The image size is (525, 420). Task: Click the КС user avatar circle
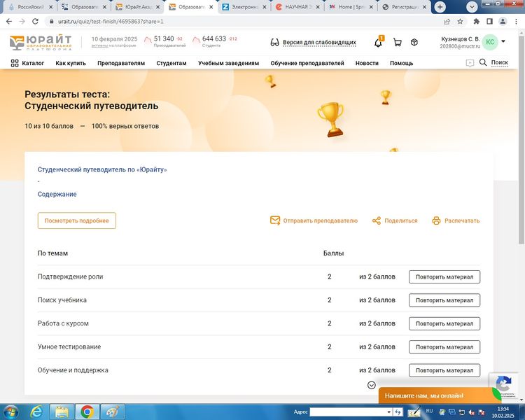tap(490, 42)
